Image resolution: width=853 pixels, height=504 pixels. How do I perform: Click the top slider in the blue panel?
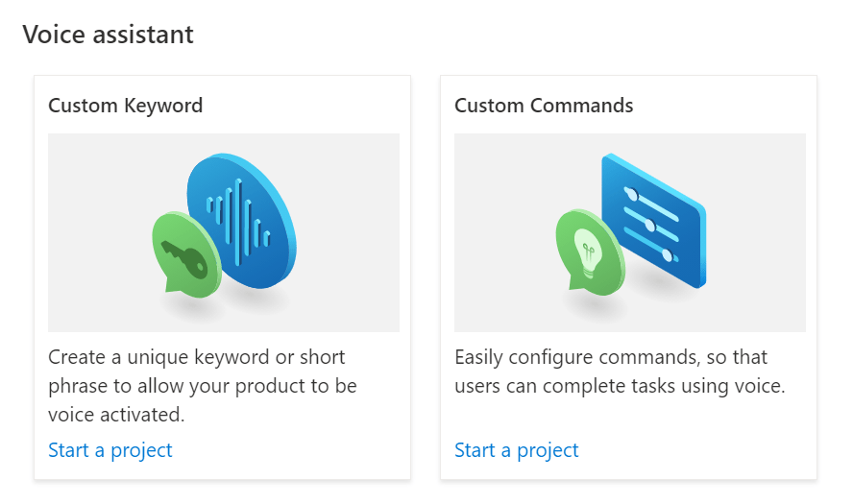(x=646, y=195)
